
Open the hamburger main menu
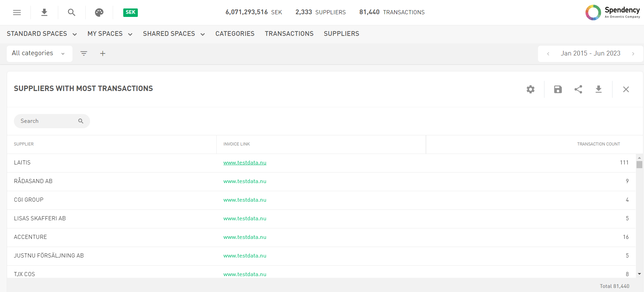17,13
